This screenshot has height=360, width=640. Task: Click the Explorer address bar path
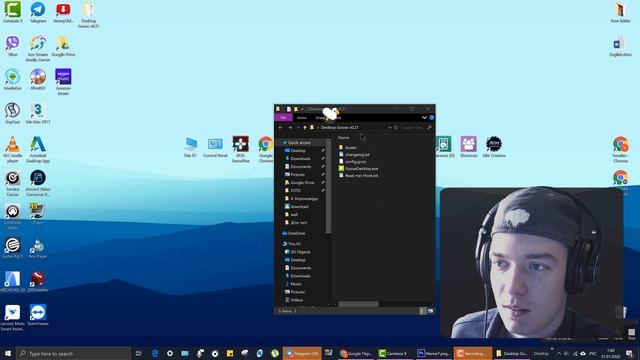(340, 127)
